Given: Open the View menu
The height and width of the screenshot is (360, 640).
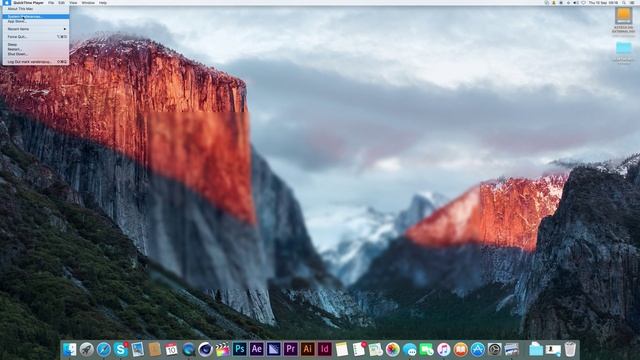Looking at the screenshot, I should pos(73,2).
